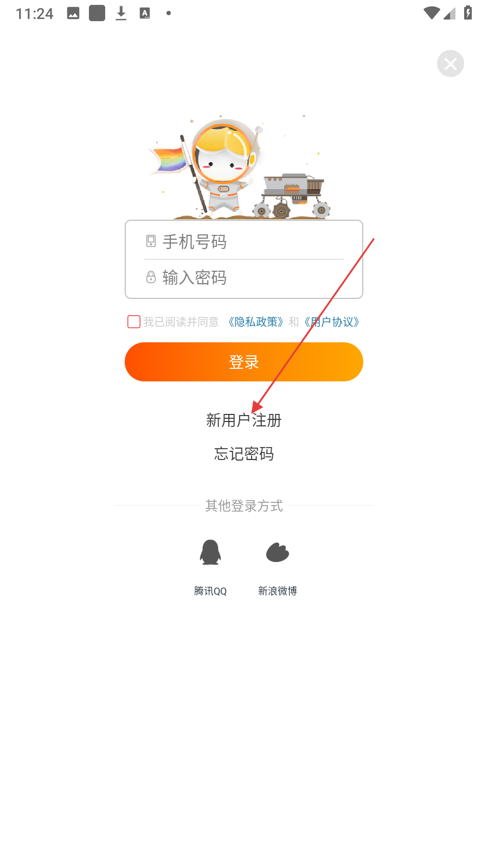Tap the 腾讯QQ text label

(210, 591)
